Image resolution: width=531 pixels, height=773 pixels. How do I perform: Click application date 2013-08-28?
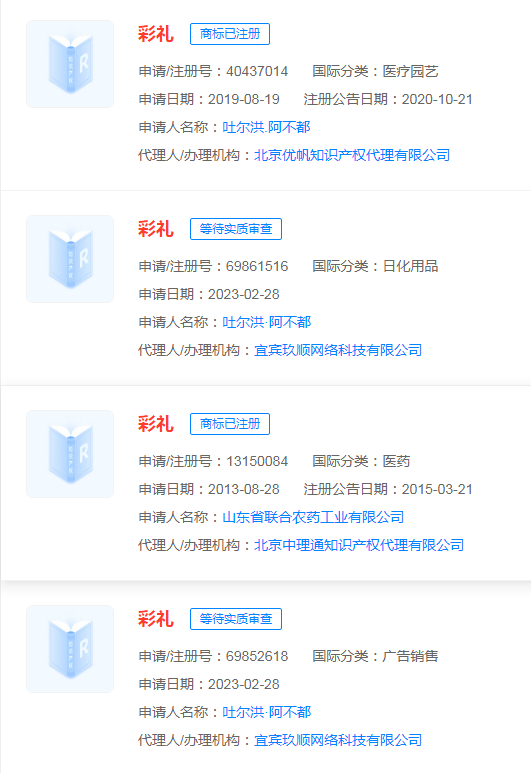[x=244, y=490]
